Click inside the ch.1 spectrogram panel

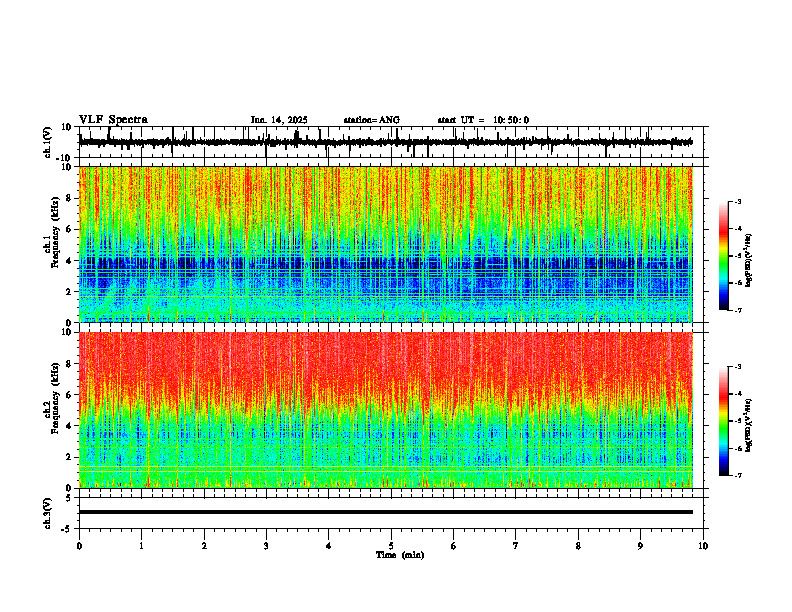(x=386, y=244)
